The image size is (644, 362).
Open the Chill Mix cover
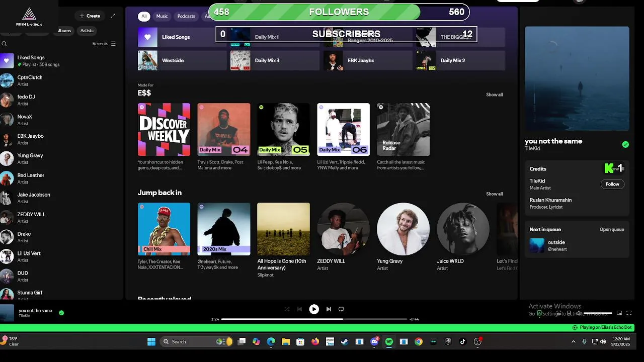point(164,229)
